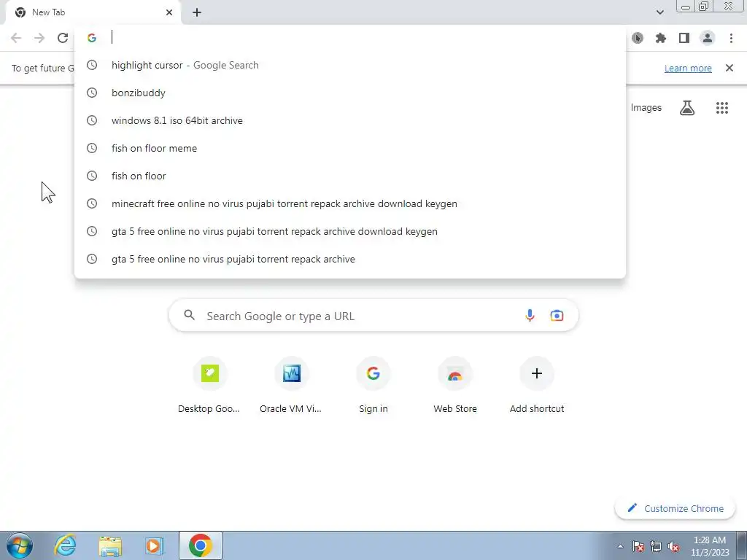Search by image with the camera icon

557,315
